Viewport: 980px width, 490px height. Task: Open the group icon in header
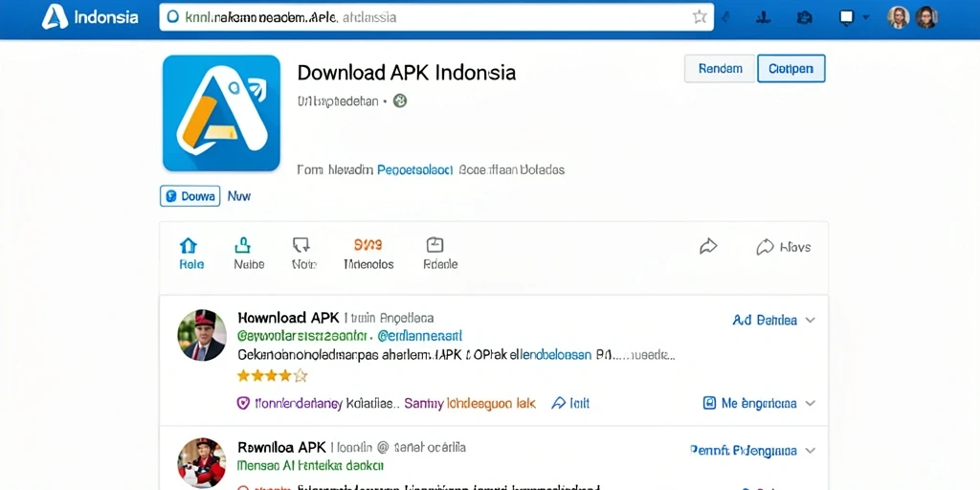tap(804, 17)
